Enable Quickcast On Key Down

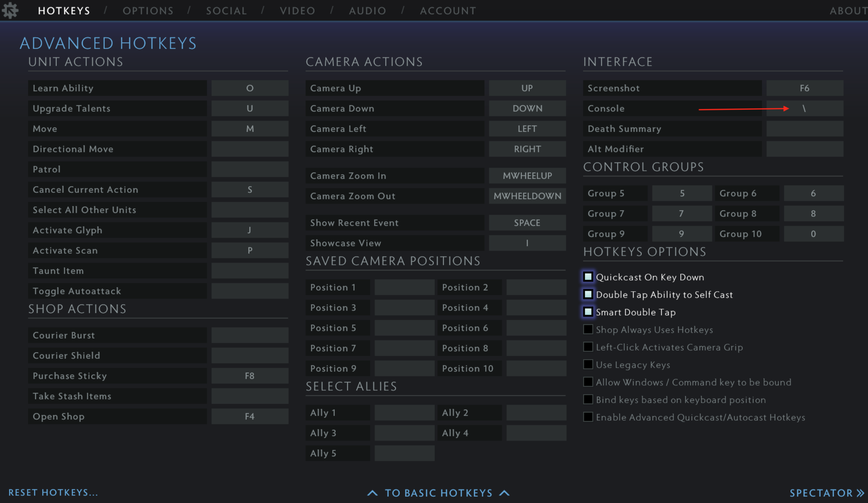tap(588, 277)
